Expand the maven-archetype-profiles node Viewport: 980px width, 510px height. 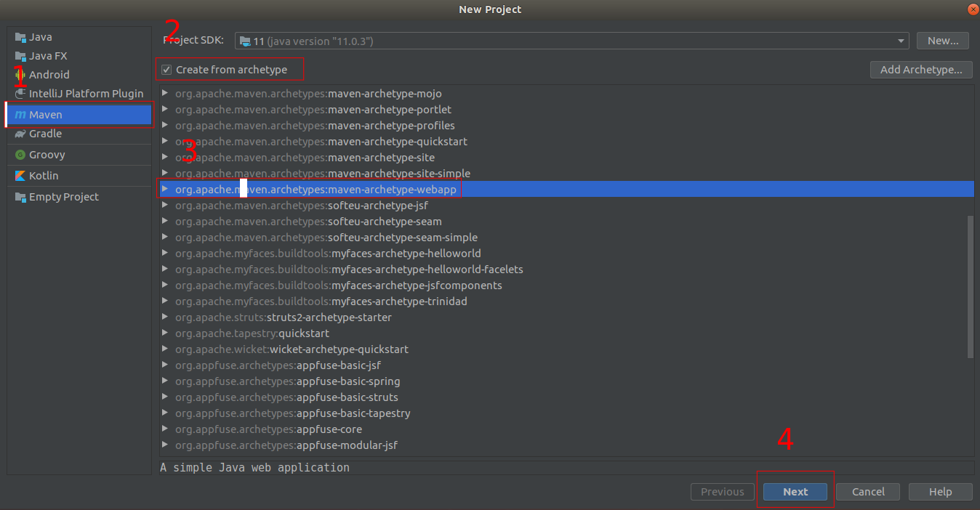pyautogui.click(x=165, y=126)
